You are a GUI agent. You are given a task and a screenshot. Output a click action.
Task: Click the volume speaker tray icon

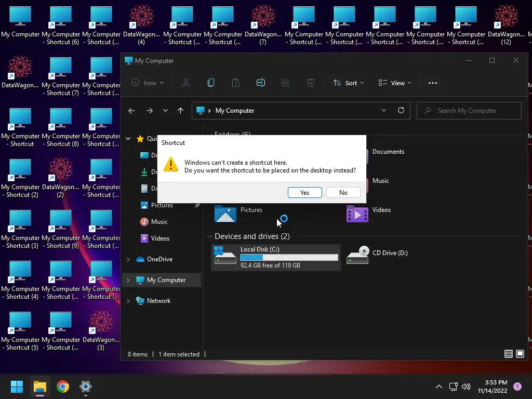click(466, 387)
